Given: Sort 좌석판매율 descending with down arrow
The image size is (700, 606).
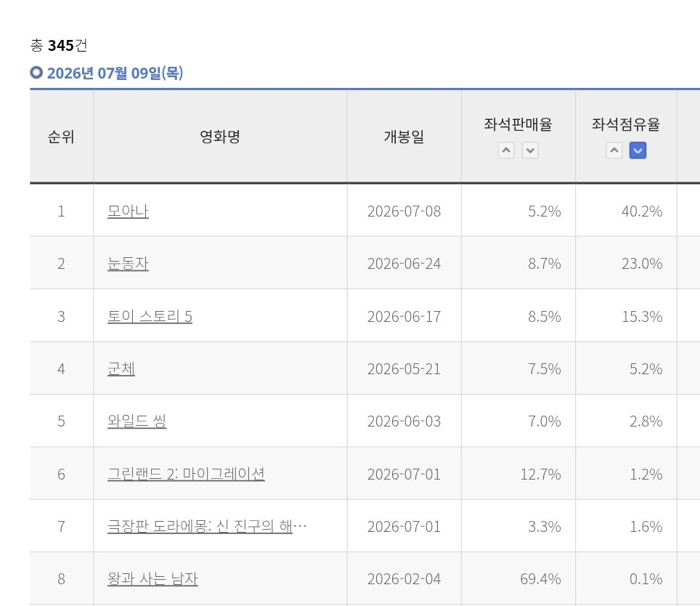Looking at the screenshot, I should pyautogui.click(x=530, y=150).
